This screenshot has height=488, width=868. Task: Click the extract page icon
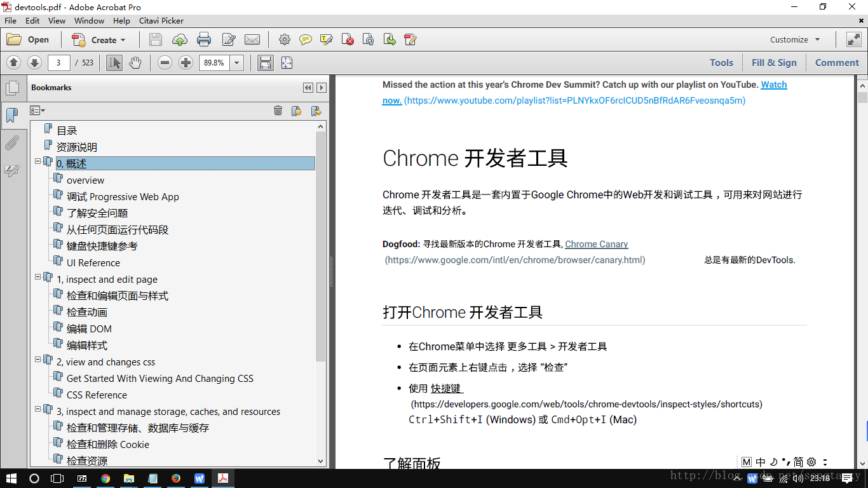[x=390, y=39]
